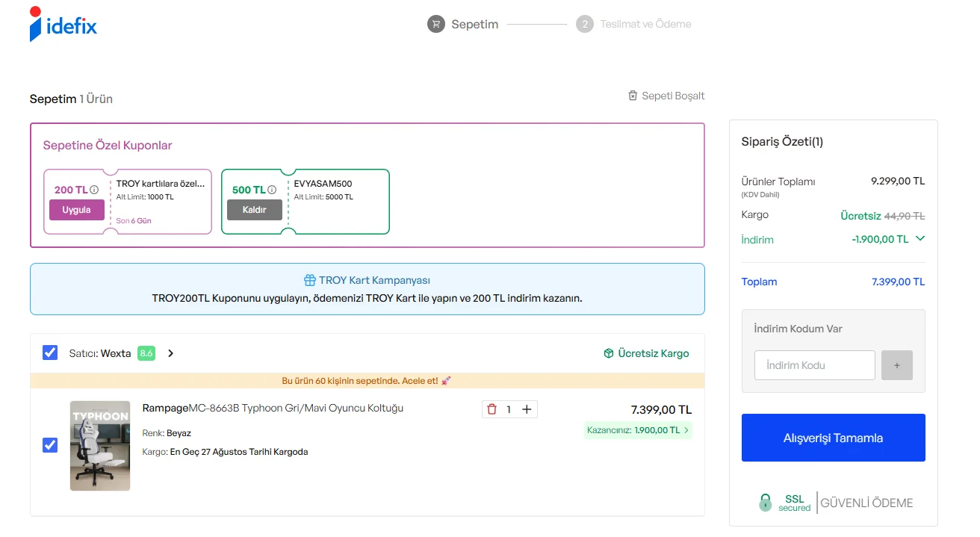Click the Sepetim step label
This screenshot has height=537, width=980.
pyautogui.click(x=475, y=24)
